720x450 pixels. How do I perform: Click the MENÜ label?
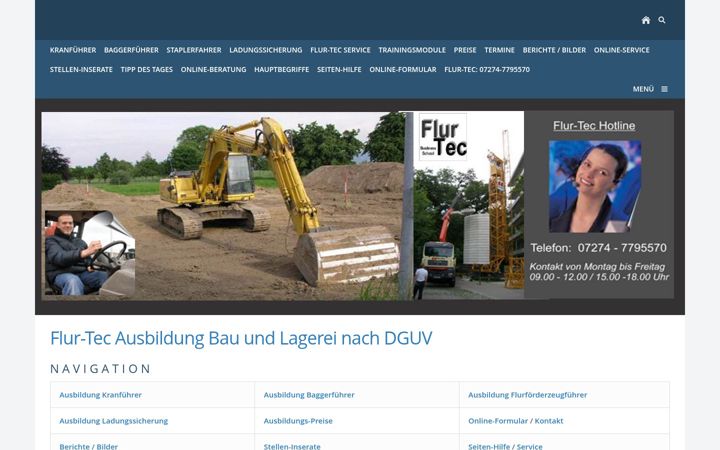tap(643, 89)
